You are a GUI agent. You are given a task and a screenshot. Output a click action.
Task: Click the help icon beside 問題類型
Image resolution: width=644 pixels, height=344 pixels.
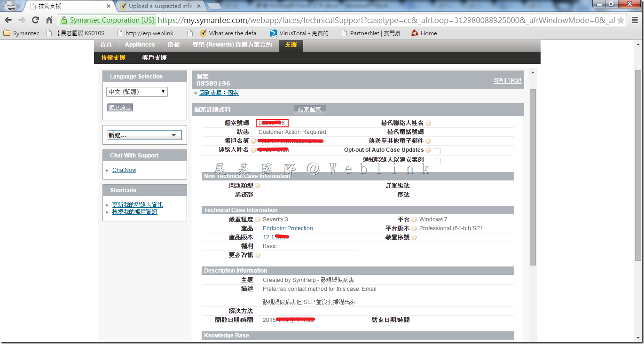coord(258,186)
